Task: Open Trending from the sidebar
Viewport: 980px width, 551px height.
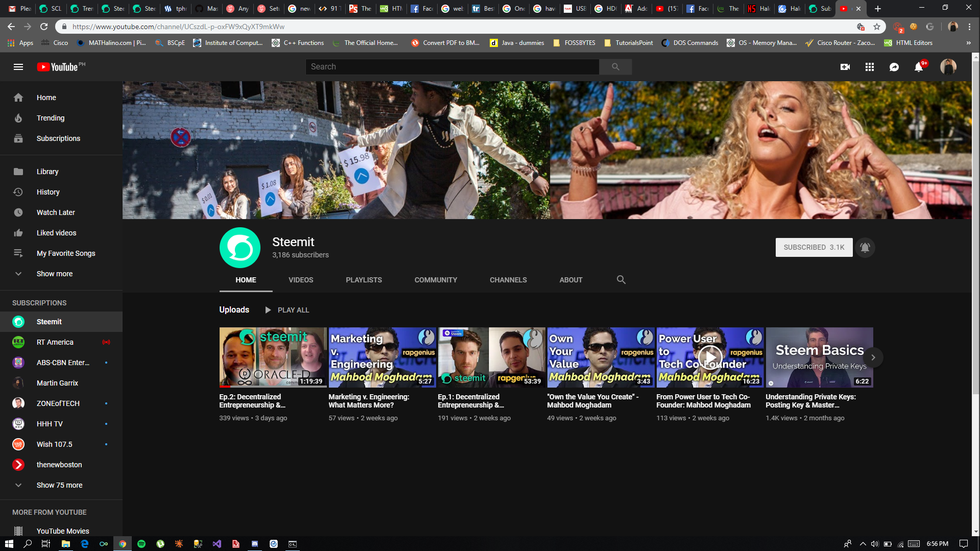Action: 61,118
